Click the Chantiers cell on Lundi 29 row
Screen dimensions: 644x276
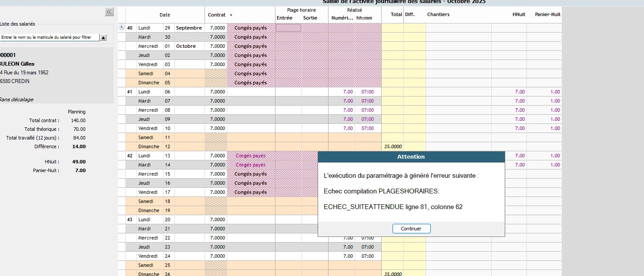tap(459, 28)
